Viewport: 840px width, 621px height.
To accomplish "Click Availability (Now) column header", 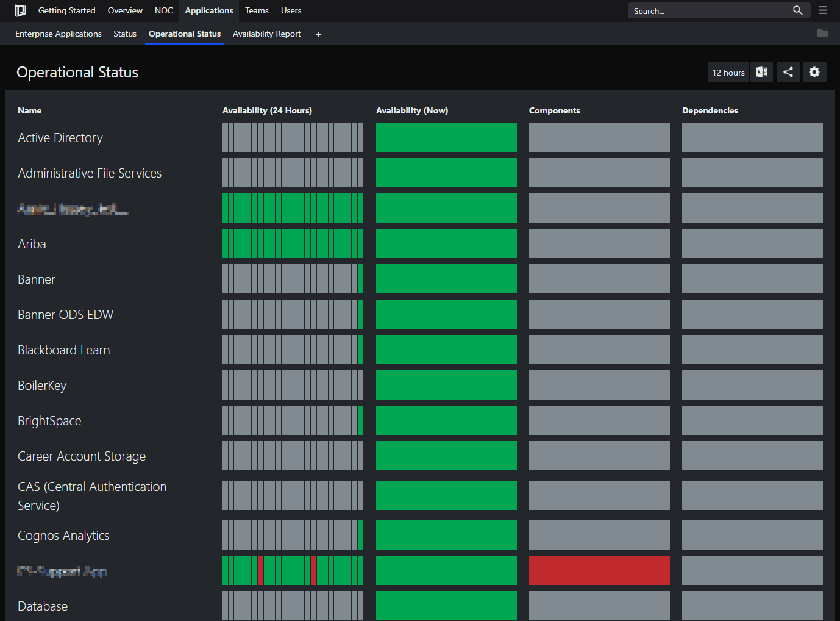I will [412, 110].
